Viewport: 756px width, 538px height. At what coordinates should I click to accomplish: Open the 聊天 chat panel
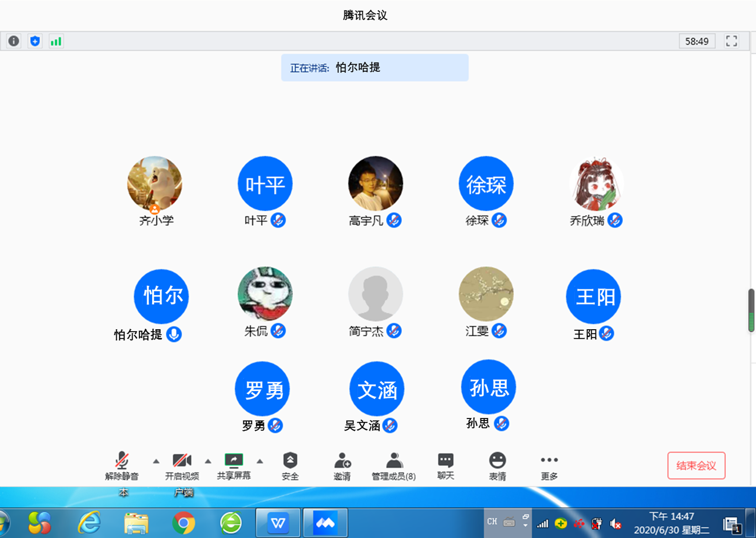[x=446, y=466]
